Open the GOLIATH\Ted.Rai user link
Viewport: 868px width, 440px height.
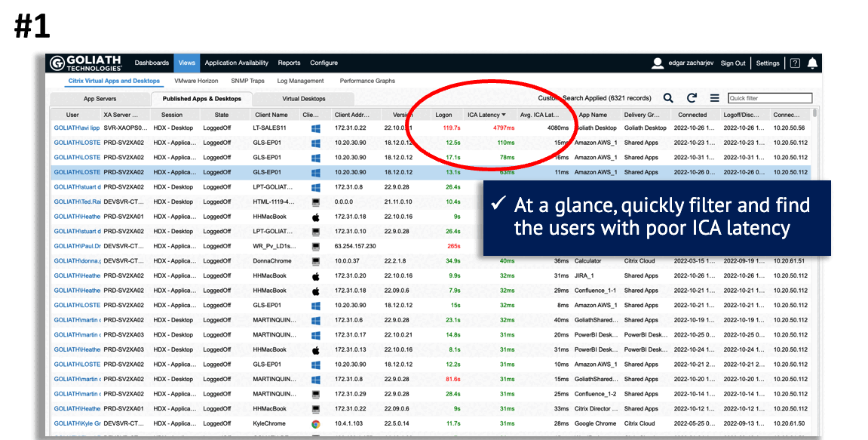click(x=77, y=202)
